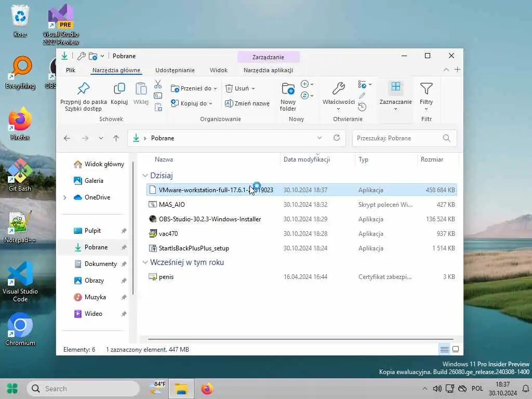Click the edit pencil icon in Otwieranie group

[362, 96]
